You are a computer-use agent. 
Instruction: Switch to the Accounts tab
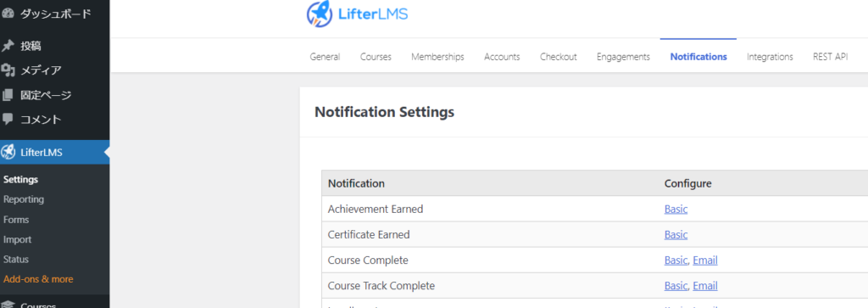pyautogui.click(x=502, y=57)
